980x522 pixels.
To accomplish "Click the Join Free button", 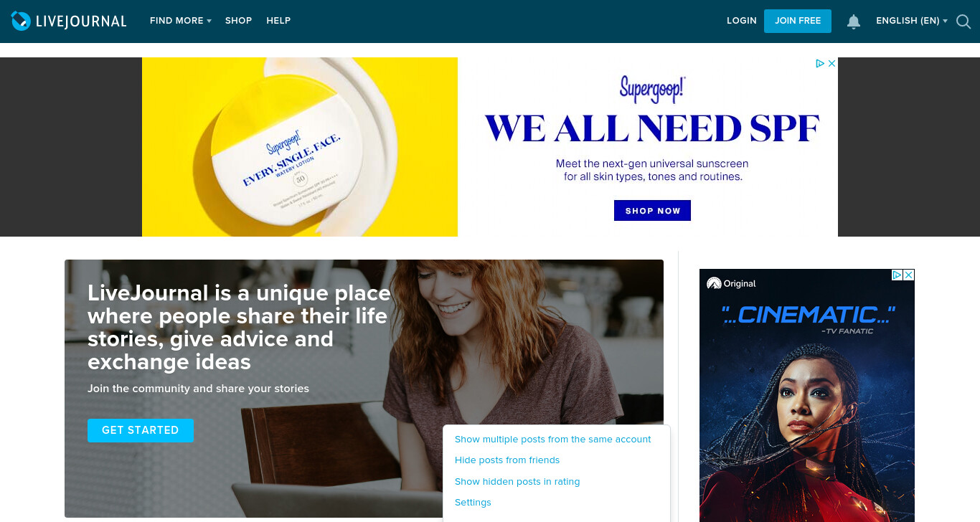I will pos(798,21).
